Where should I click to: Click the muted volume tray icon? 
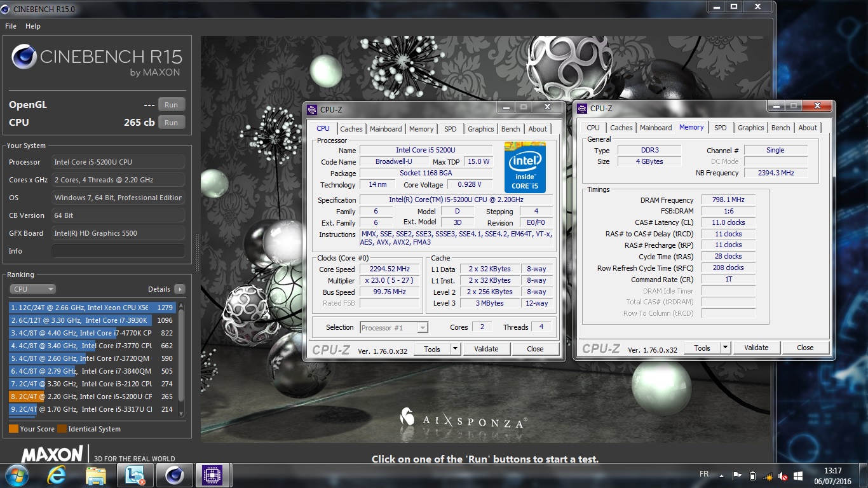pos(783,475)
